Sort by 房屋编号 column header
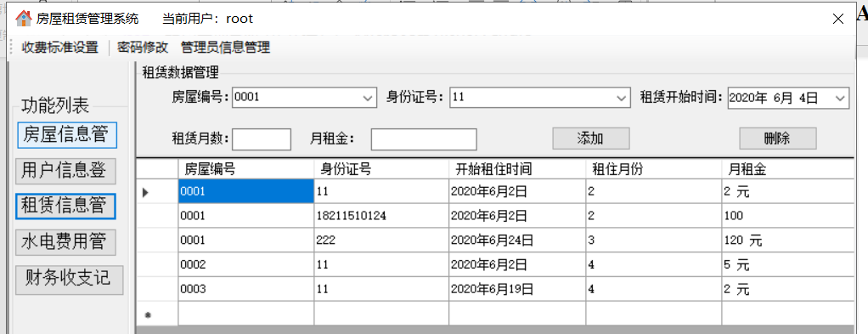 [246, 169]
